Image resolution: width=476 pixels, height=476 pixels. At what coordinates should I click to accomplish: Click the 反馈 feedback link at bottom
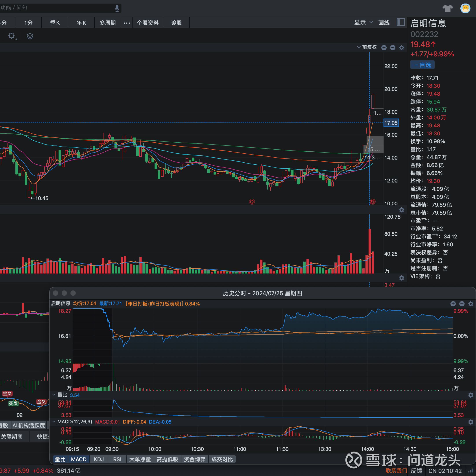(x=416, y=470)
